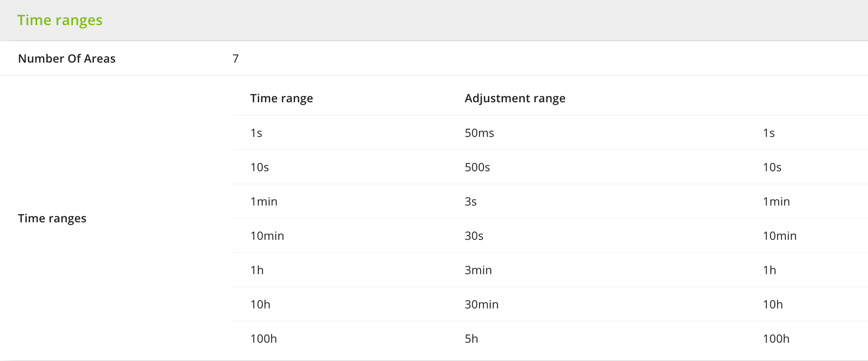The width and height of the screenshot is (868, 361).
Task: Click the rightmost 10s value in the 500s row
Action: click(x=772, y=167)
